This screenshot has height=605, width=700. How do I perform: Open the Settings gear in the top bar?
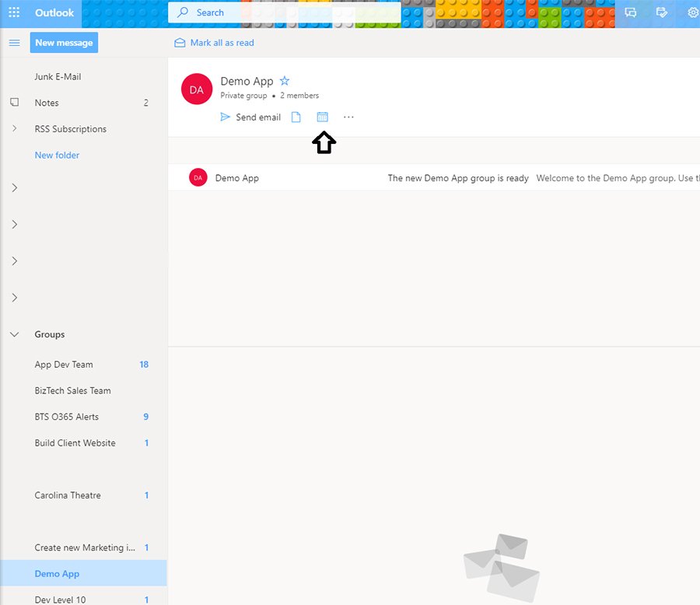[x=693, y=12]
